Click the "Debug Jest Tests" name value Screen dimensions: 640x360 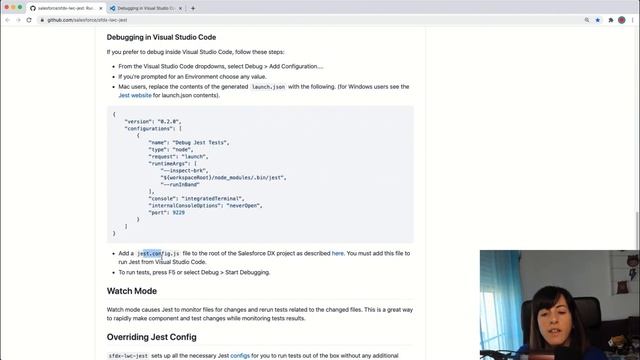pos(200,142)
